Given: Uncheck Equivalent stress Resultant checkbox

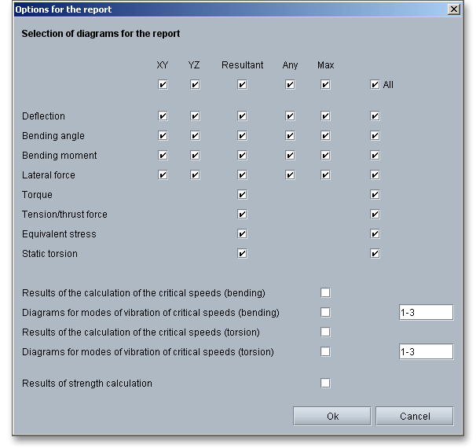Looking at the screenshot, I should click(x=242, y=234).
